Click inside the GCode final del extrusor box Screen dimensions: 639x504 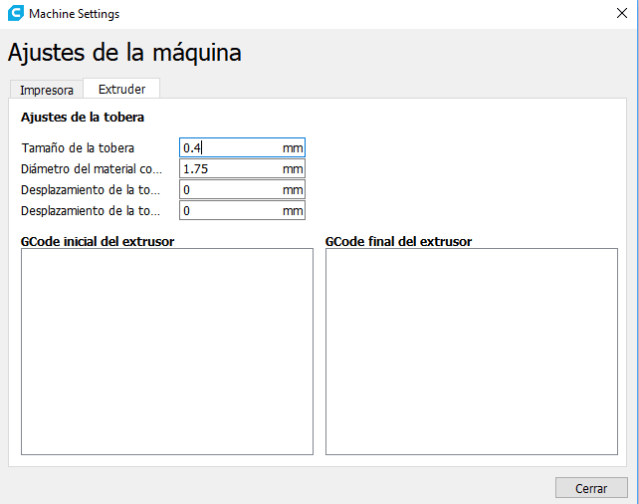pos(471,351)
